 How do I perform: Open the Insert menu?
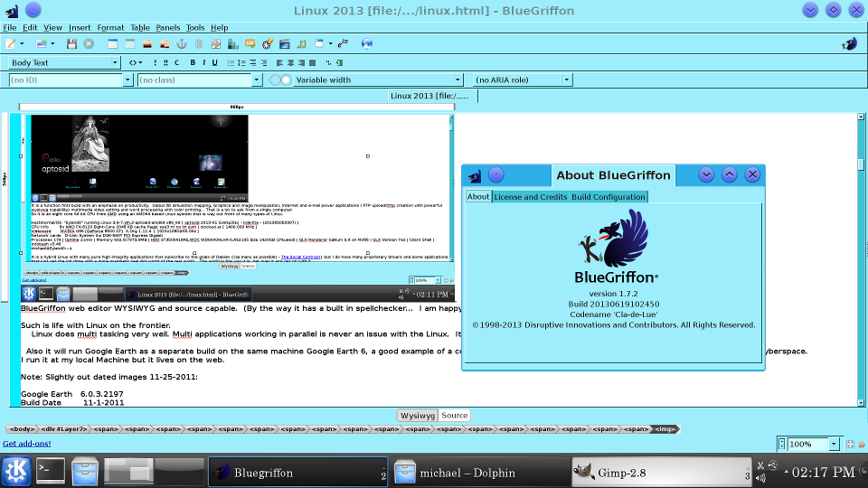tap(80, 28)
